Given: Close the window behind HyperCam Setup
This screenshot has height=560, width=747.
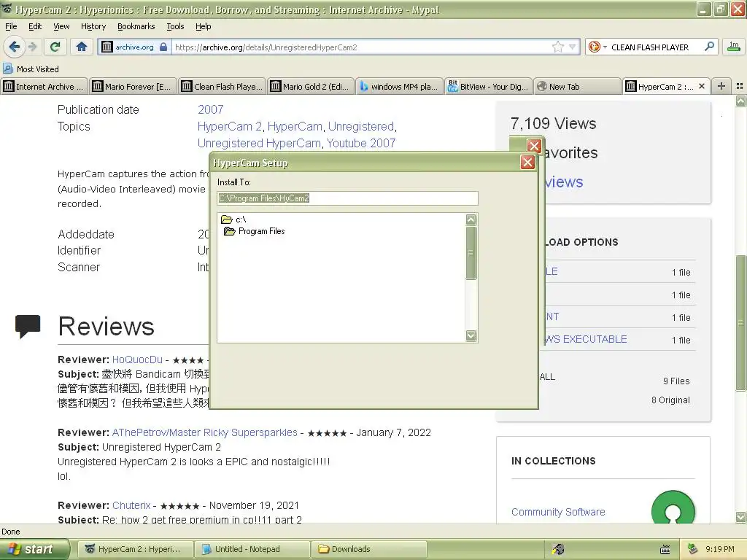Looking at the screenshot, I should pyautogui.click(x=534, y=146).
